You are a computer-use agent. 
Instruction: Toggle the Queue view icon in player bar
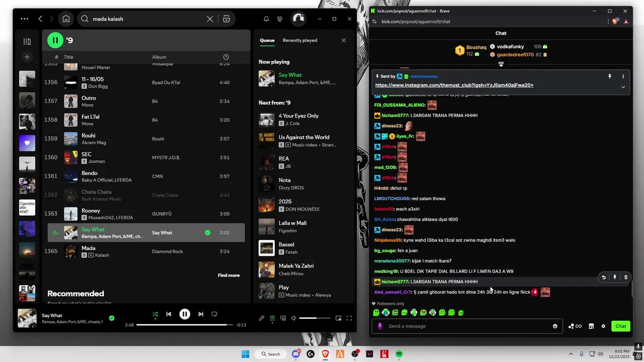272,318
